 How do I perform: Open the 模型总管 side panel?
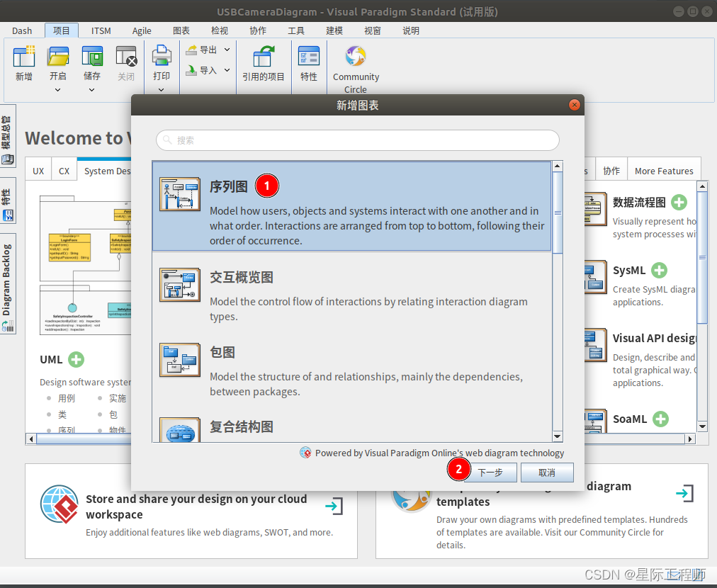coord(7,136)
